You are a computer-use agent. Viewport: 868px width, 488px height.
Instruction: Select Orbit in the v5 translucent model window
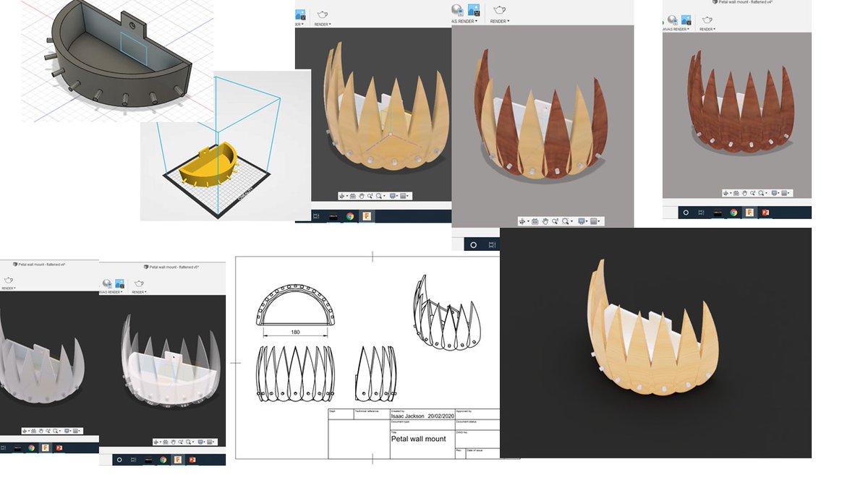(156, 442)
